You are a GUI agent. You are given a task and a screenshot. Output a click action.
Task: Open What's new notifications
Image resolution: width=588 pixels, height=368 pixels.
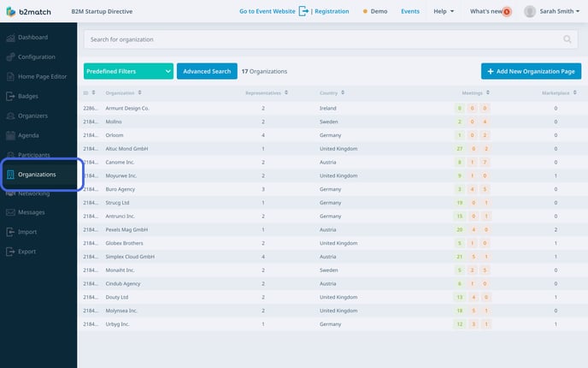[486, 11]
